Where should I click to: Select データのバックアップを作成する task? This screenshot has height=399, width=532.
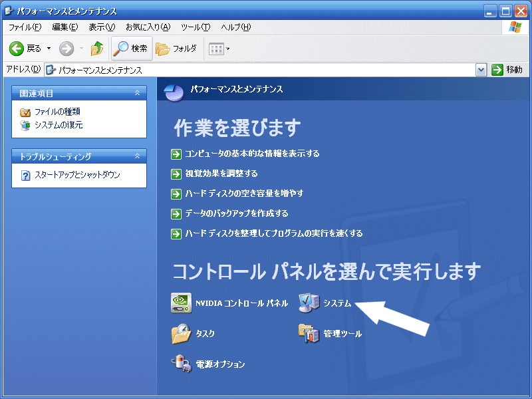pos(237,213)
